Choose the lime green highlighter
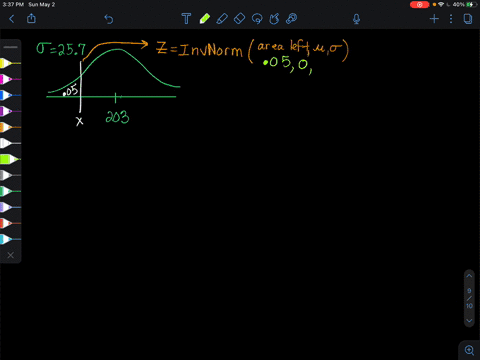The height and width of the screenshot is (360, 480). [x=10, y=159]
